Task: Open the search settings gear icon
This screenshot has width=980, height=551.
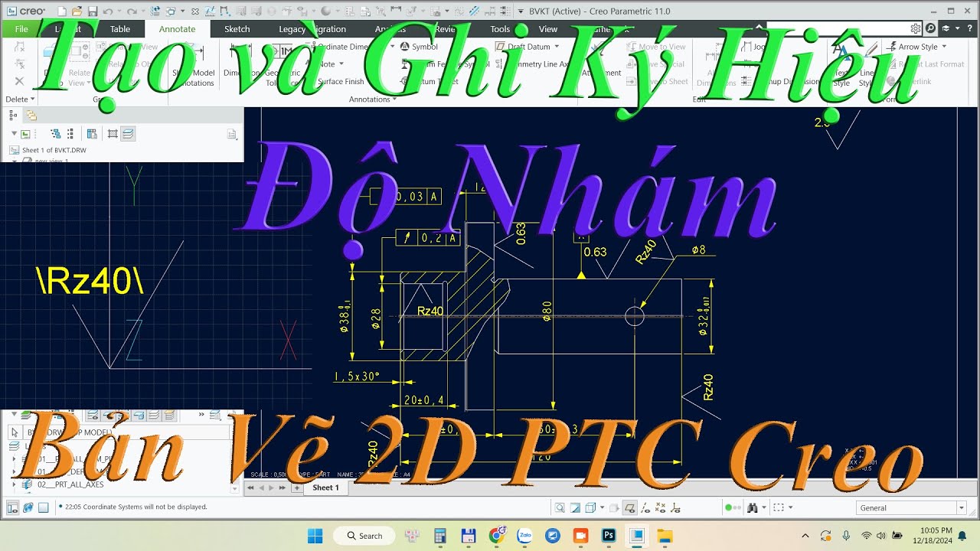Action: (x=916, y=28)
